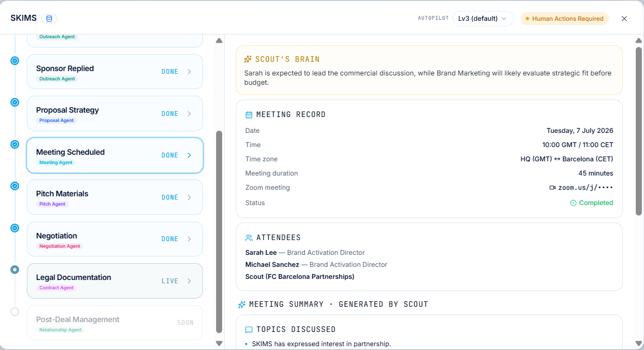Click the Sponsor Replied step check marker

tap(15, 61)
